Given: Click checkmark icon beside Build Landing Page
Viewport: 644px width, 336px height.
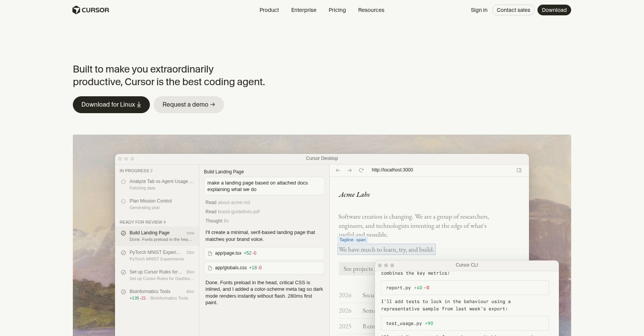Looking at the screenshot, I should click(x=123, y=233).
